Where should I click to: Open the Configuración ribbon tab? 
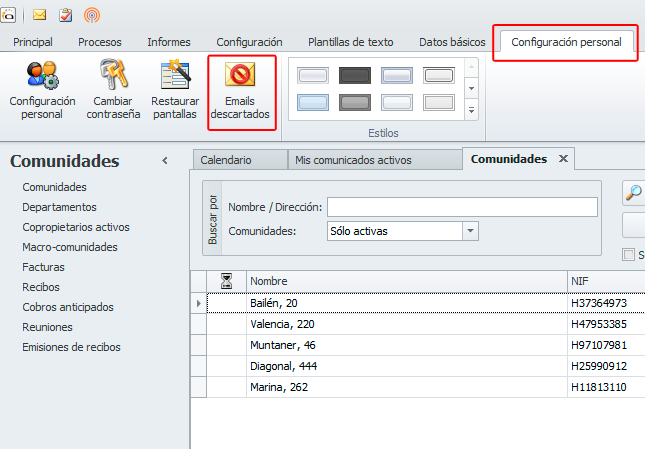[249, 42]
